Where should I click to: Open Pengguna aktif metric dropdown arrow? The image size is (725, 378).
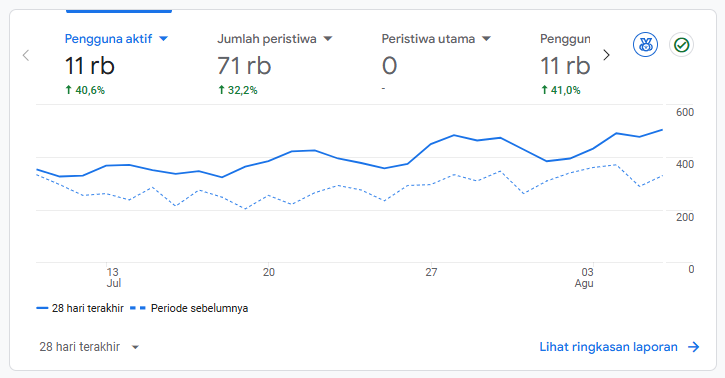click(163, 39)
